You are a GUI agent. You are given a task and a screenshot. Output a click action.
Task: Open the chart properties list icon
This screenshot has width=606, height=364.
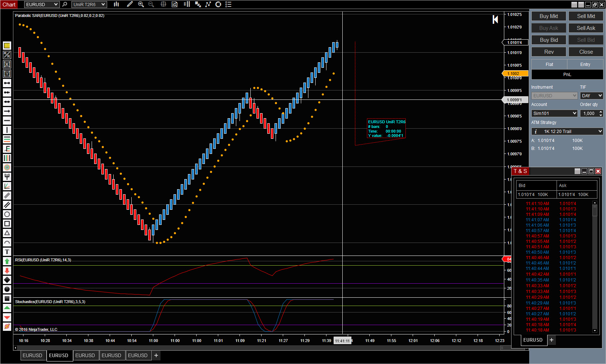click(x=228, y=4)
